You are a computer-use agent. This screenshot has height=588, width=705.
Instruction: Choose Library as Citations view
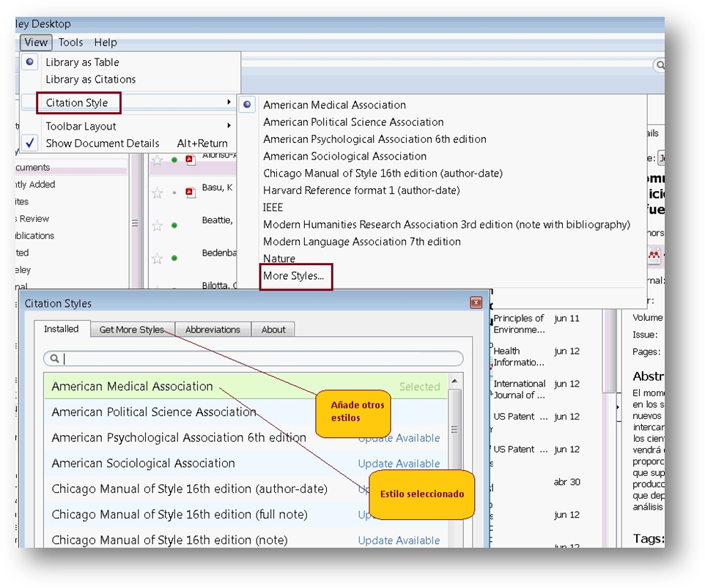pos(91,80)
